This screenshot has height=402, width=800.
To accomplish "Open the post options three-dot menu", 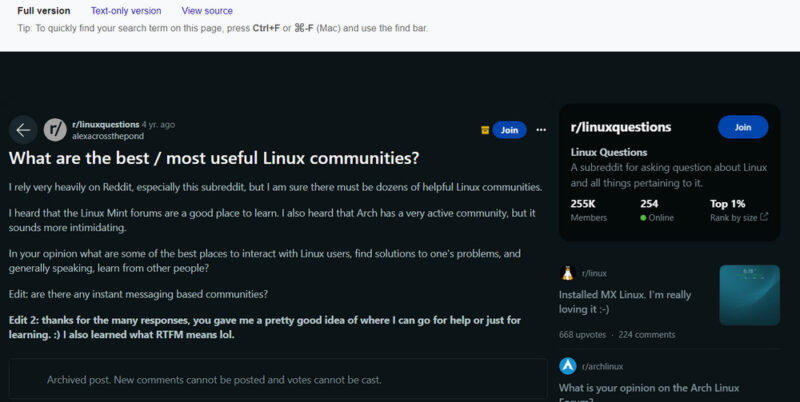I will [541, 130].
